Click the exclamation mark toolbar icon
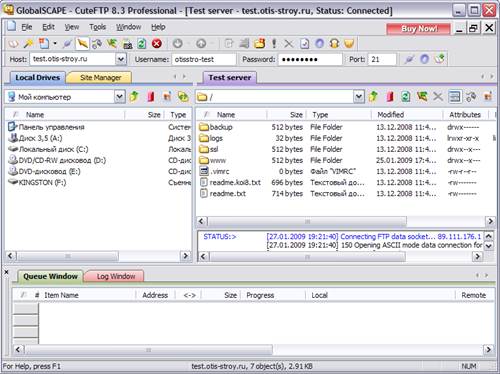 pyautogui.click(x=274, y=44)
